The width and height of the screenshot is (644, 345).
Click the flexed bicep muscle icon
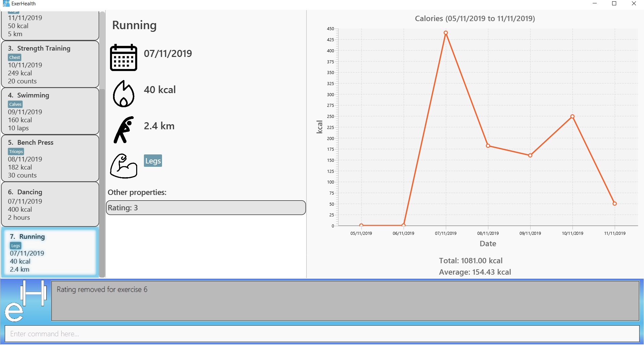[123, 166]
